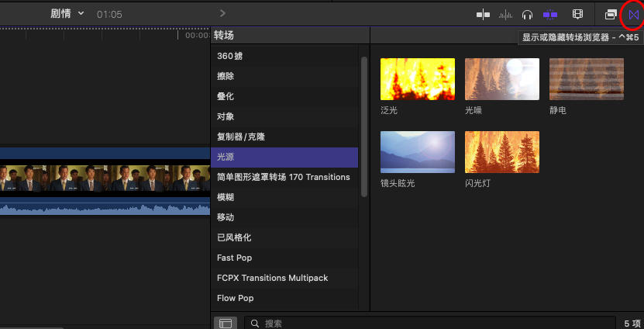The image size is (644, 329).
Task: Select the 已风格化 category
Action: pos(284,237)
